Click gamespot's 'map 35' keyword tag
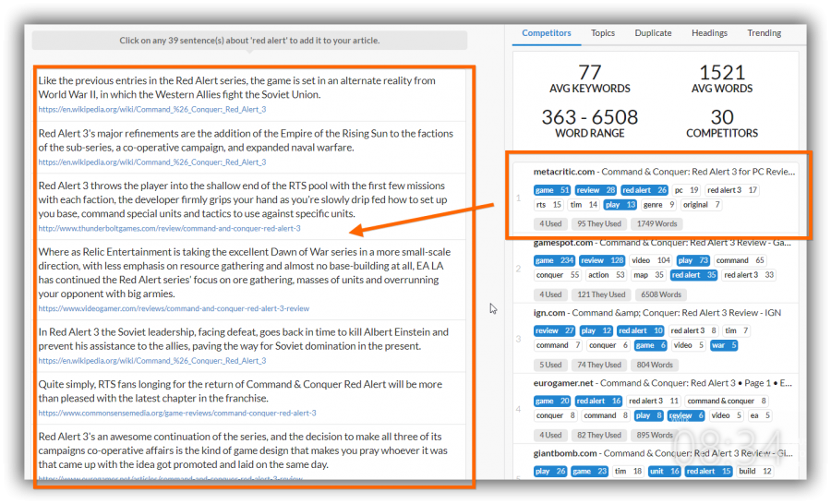Viewport: 831px width, 504px height. click(648, 275)
